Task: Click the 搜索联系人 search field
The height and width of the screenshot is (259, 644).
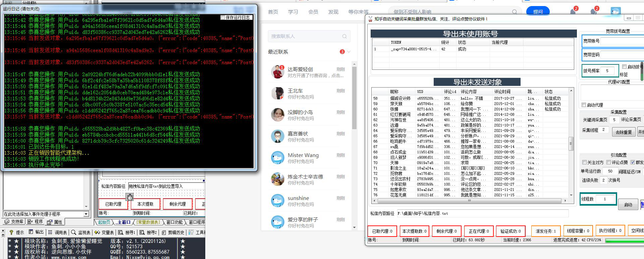Action: point(309,36)
